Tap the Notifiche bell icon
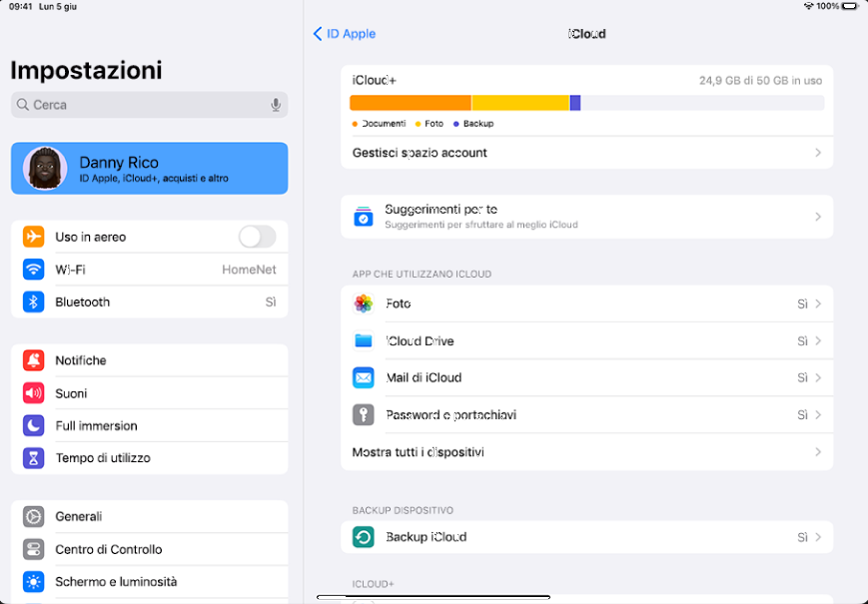Image resolution: width=868 pixels, height=604 pixels. coord(34,360)
